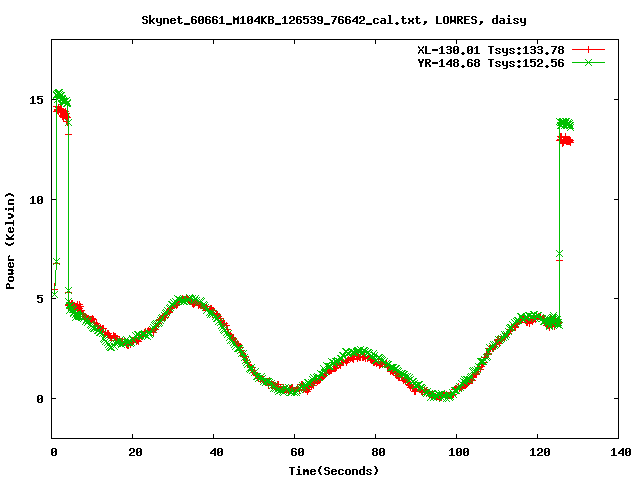Click y-axis tick label 5
The width and height of the screenshot is (640, 480).
[x=40, y=299]
